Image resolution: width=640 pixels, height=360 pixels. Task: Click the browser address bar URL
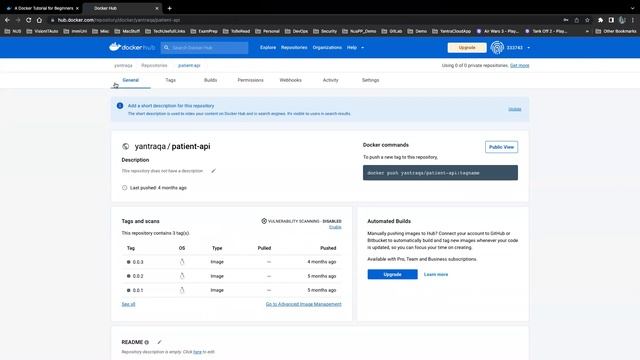(118, 20)
